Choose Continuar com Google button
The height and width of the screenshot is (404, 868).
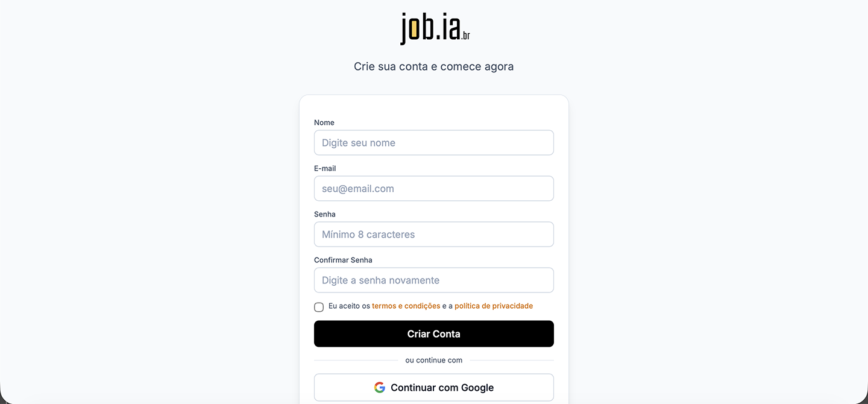434,388
